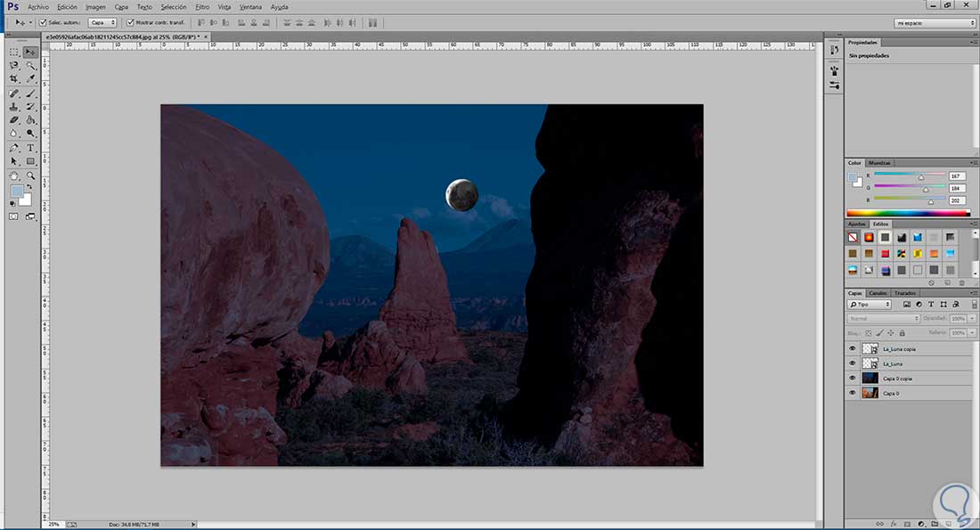980x530 pixels.
Task: Toggle Quick Mask mode
Action: pyautogui.click(x=13, y=216)
